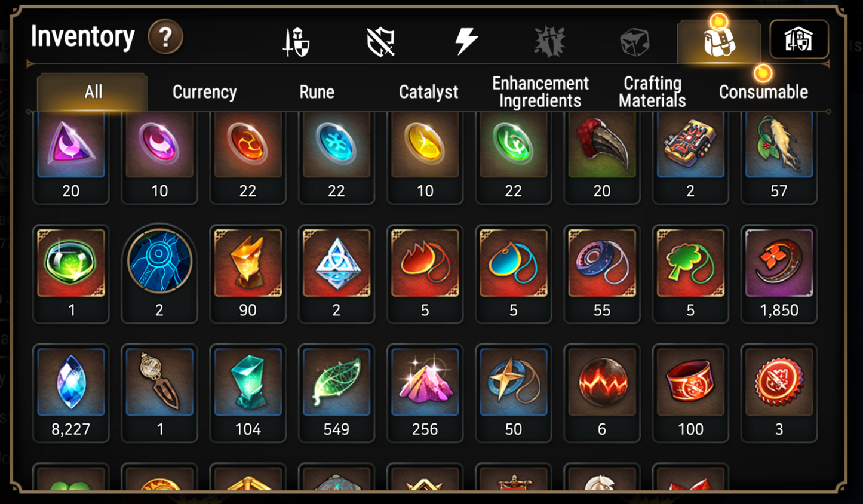Select the backpack items category
863x504 pixels.
tap(719, 41)
